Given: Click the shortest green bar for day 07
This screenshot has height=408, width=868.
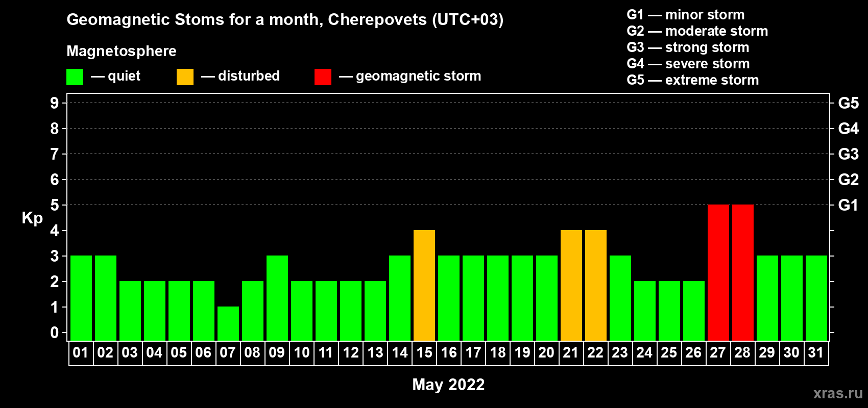Looking at the screenshot, I should click(228, 323).
